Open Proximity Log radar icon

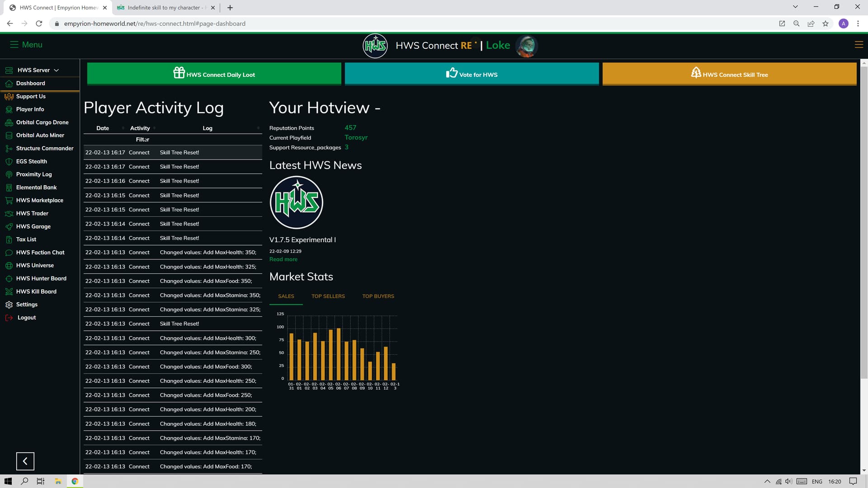coord(9,174)
